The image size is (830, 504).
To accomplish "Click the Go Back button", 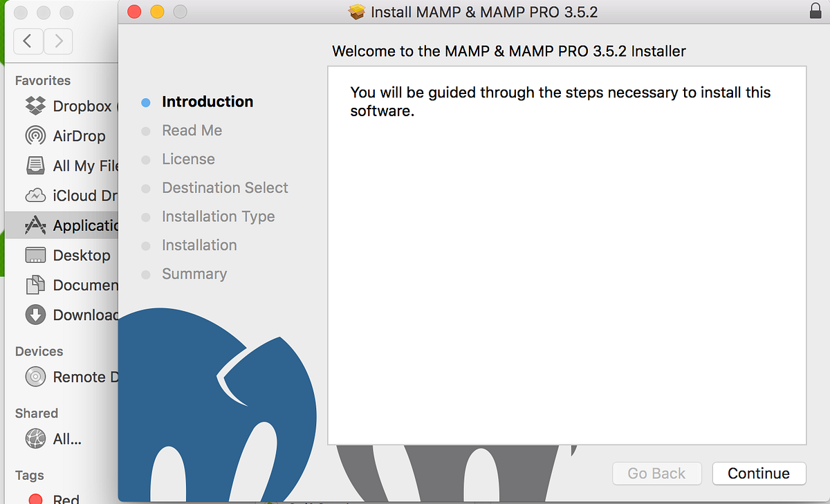I will [x=656, y=474].
